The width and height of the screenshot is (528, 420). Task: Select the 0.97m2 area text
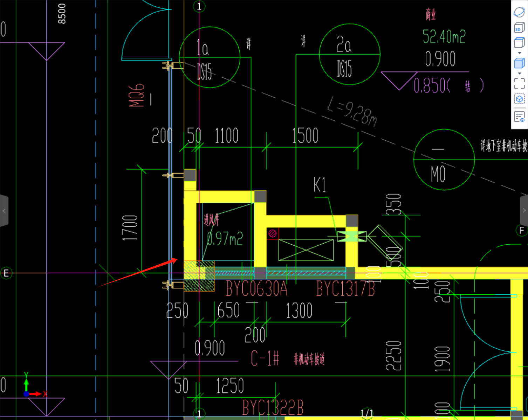(225, 239)
